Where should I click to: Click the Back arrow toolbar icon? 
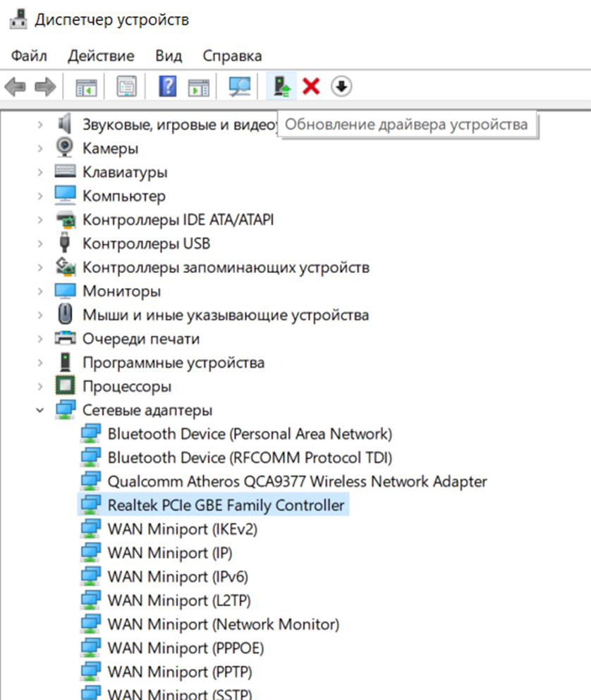[x=16, y=86]
